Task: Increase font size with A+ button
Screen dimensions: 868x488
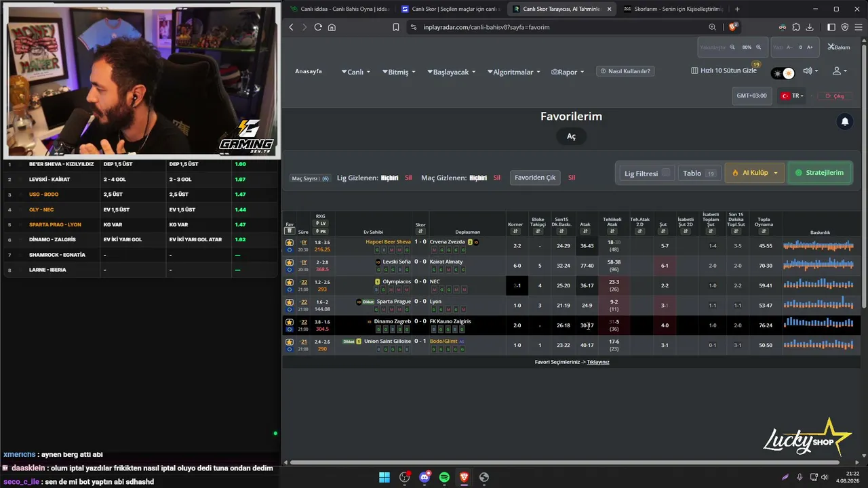Action: click(811, 47)
